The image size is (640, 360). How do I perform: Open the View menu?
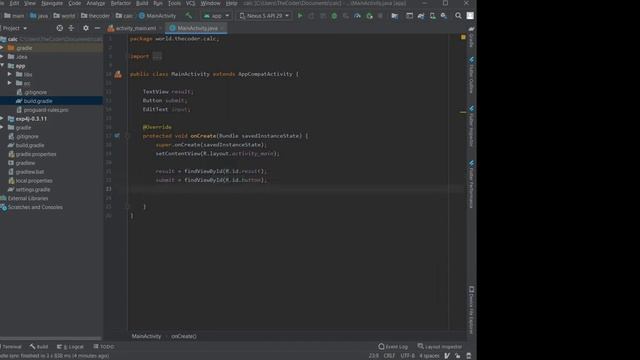coord(30,3)
